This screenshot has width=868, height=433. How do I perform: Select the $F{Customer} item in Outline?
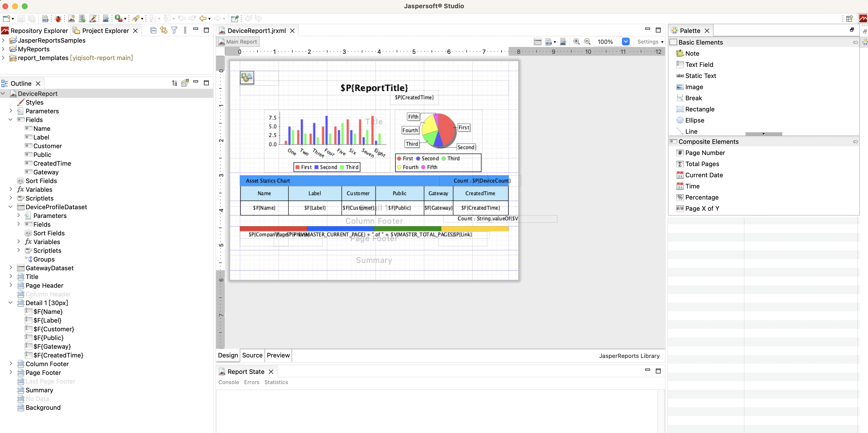[54, 329]
